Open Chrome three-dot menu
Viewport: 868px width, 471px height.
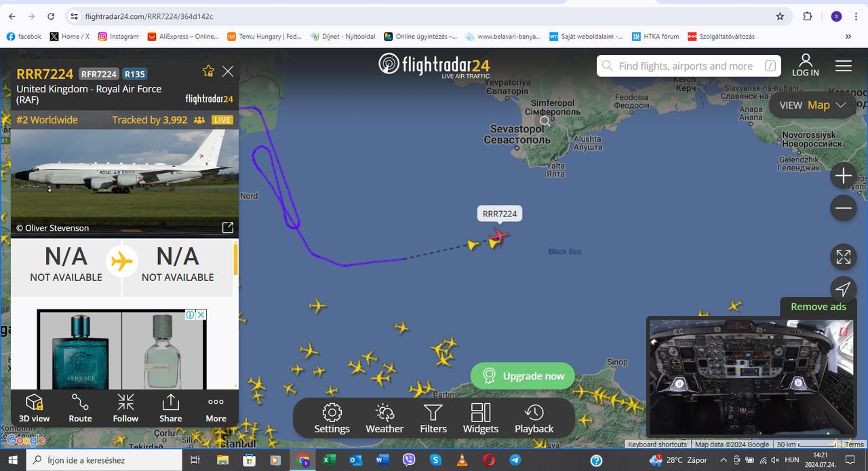(x=856, y=16)
